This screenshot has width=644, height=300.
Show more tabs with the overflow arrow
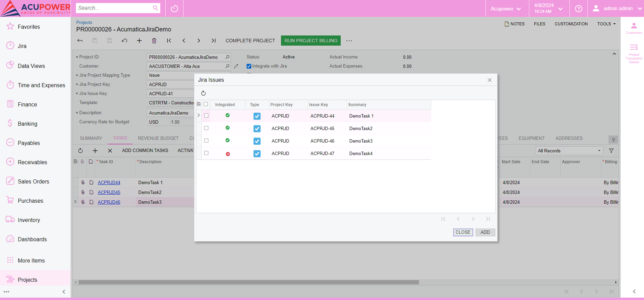coord(613,139)
